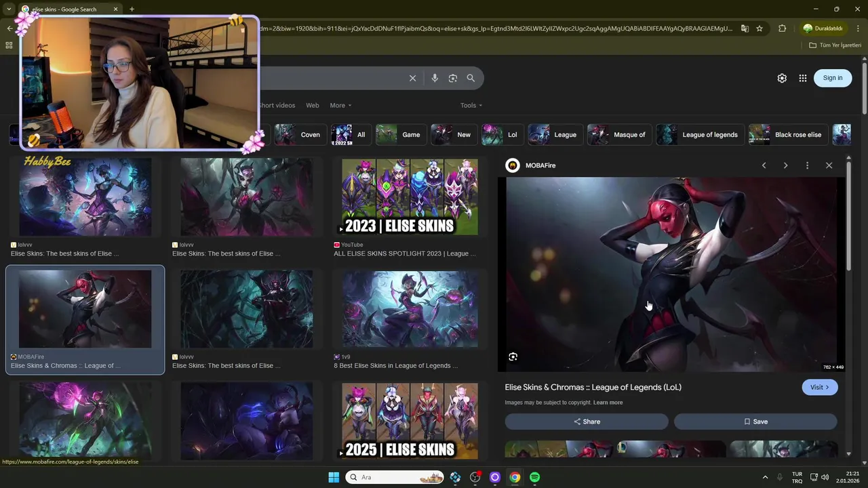Switch to Short videos results tab
The image size is (868, 488).
point(277,105)
